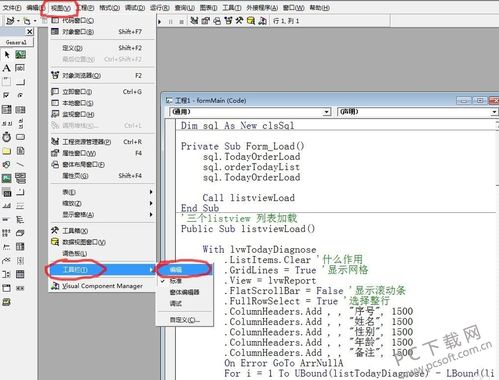Click the End (stop) button in the toolbar
Image resolution: width=499 pixels, height=380 pixels.
point(182,21)
